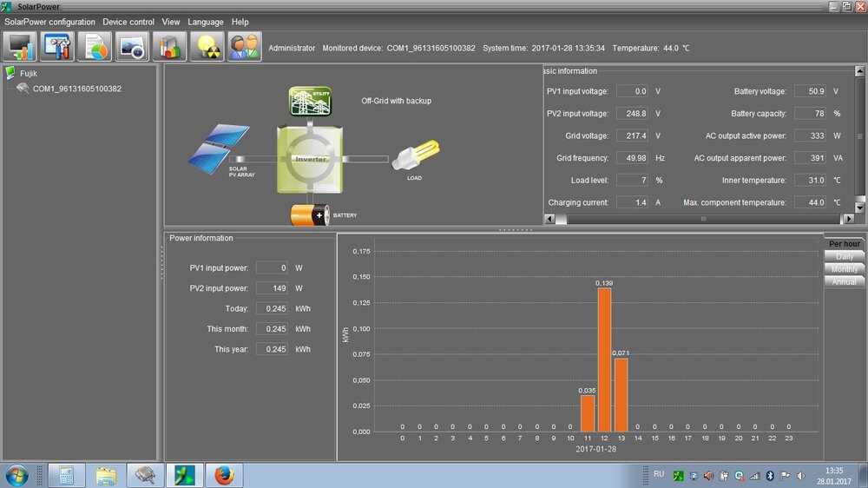Open Firefox from the Windows taskbar

point(224,475)
